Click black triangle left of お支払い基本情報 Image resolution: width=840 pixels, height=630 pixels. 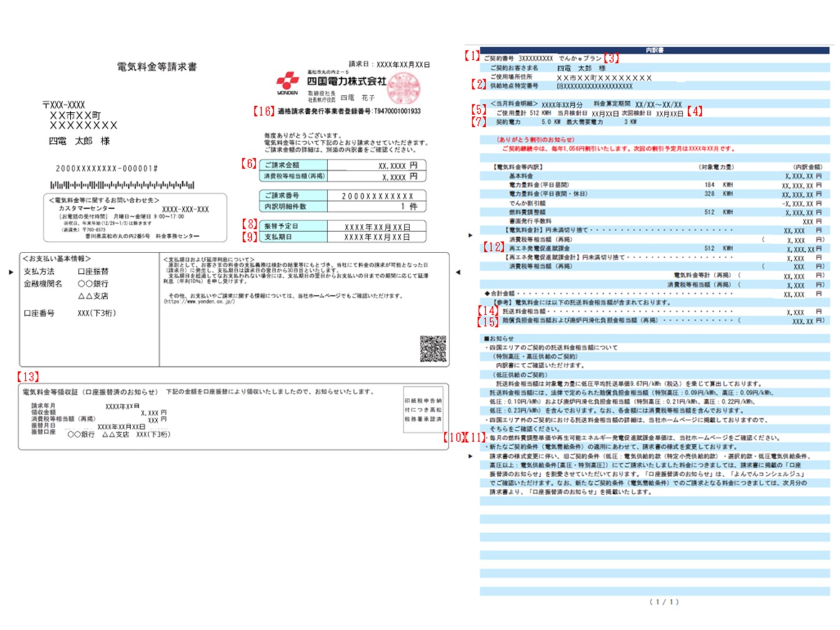11,272
